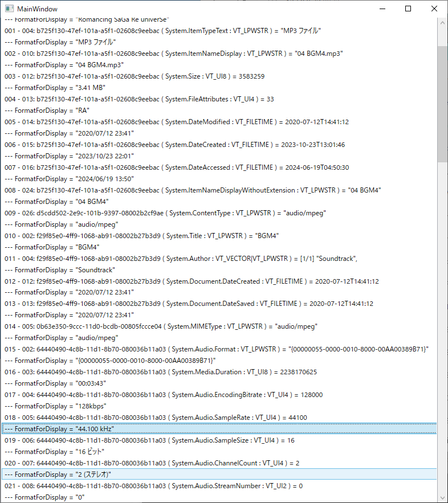Select the System.DateModified row

click(219, 122)
